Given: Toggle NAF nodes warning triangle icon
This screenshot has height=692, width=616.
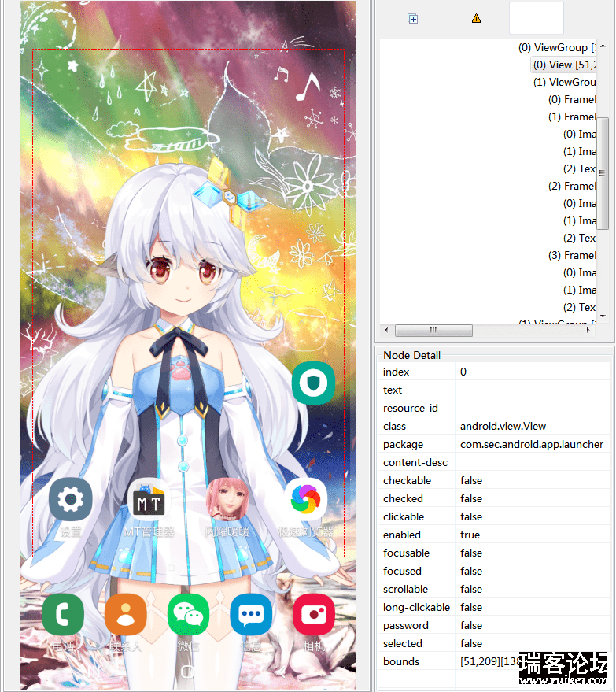Looking at the screenshot, I should pyautogui.click(x=476, y=18).
